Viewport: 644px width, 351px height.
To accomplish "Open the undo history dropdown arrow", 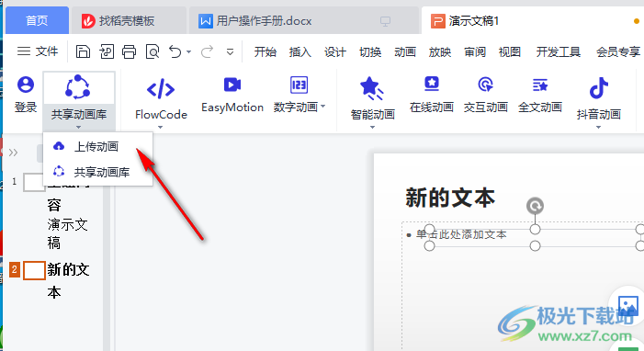I will tap(188, 51).
